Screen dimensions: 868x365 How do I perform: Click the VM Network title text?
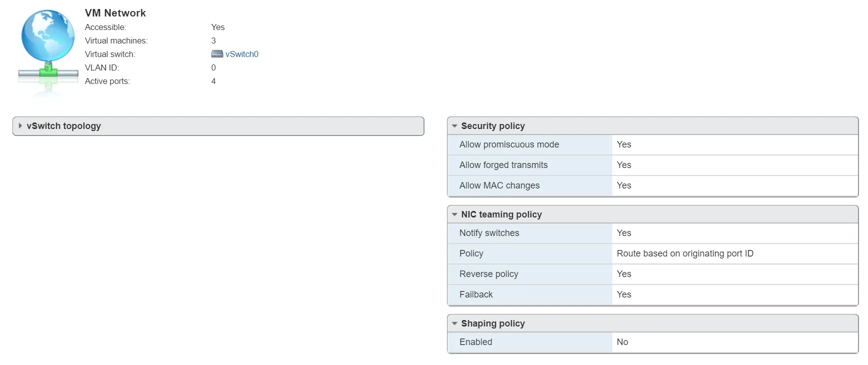[115, 13]
